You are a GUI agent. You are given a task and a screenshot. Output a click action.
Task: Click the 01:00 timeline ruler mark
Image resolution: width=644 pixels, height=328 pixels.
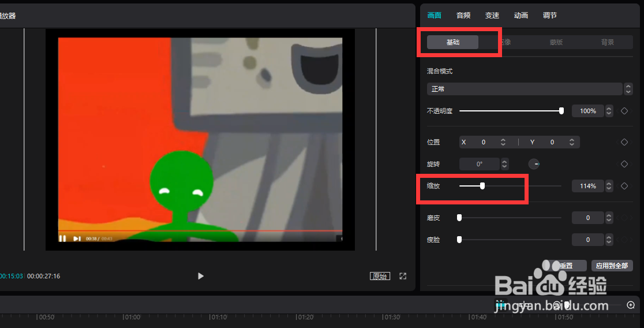point(133,317)
